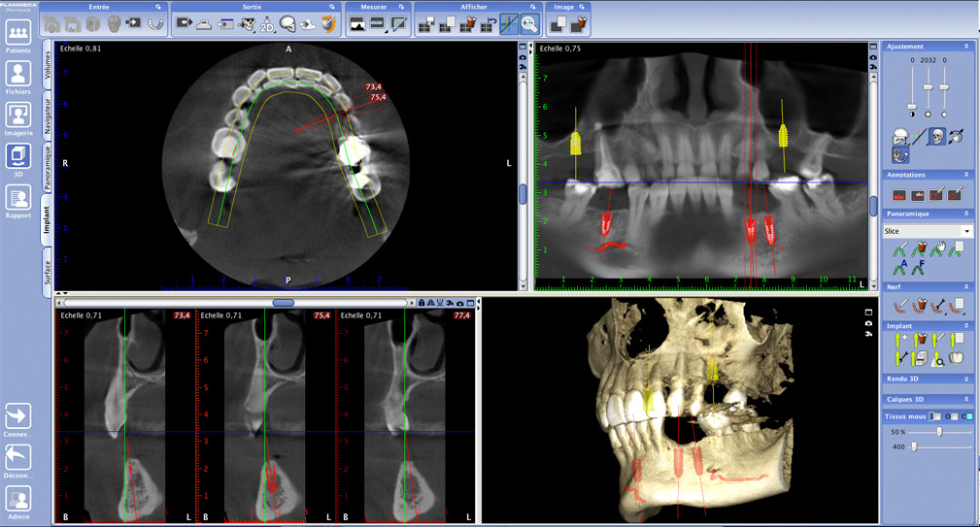This screenshot has width=980, height=527.
Task: Click the circle annotation icon
Action: click(x=955, y=194)
